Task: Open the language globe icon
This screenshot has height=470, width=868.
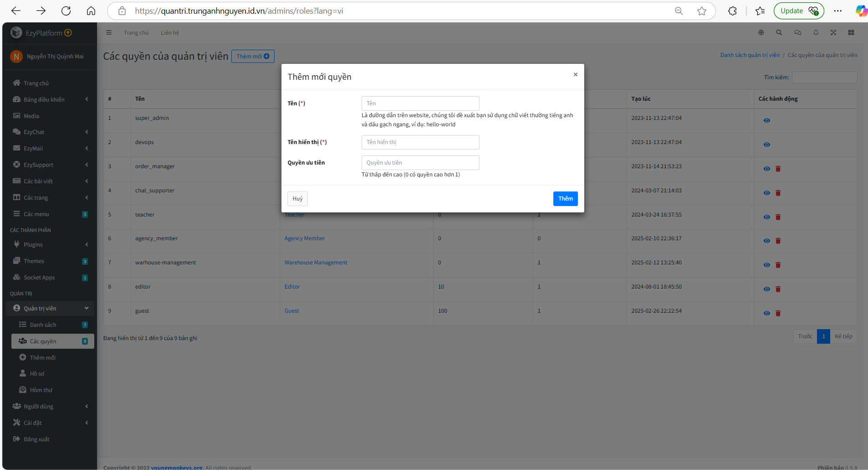Action: pos(761,32)
